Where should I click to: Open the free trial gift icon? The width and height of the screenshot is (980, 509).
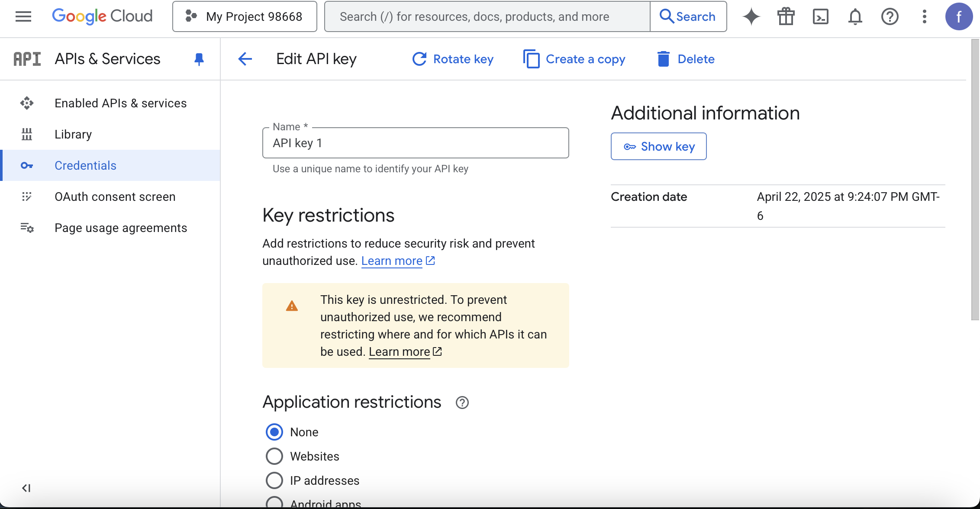pyautogui.click(x=786, y=16)
